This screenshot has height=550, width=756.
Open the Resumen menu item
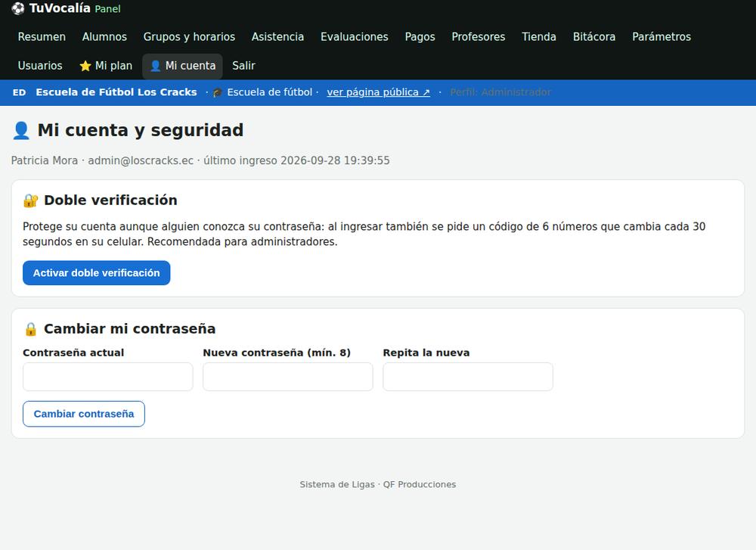coord(42,36)
